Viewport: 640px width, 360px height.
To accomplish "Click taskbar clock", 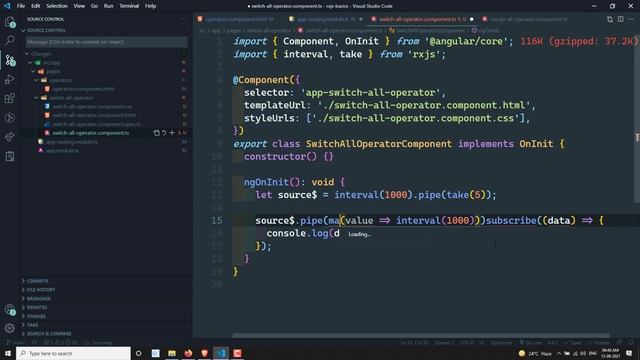I will coord(610,353).
